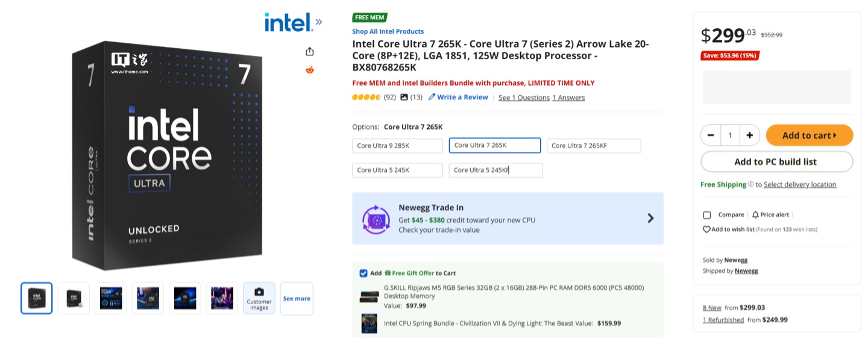Click the Price alert bell icon
The height and width of the screenshot is (338, 868).
click(x=755, y=214)
